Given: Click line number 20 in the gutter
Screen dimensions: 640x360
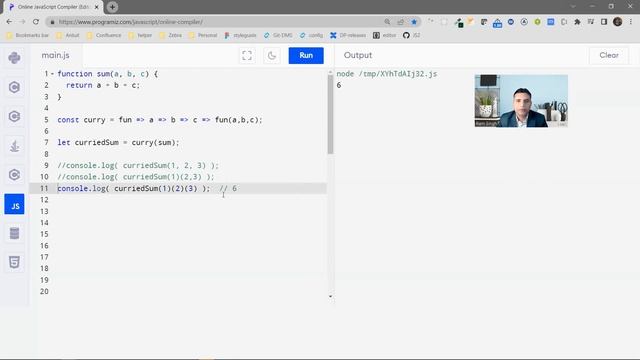Looking at the screenshot, I should click(x=44, y=291).
